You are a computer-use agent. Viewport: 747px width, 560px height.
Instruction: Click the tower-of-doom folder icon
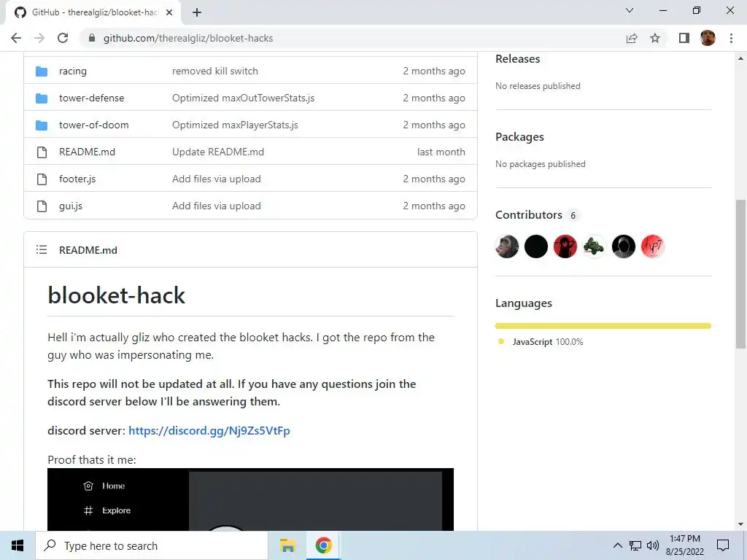pos(42,125)
